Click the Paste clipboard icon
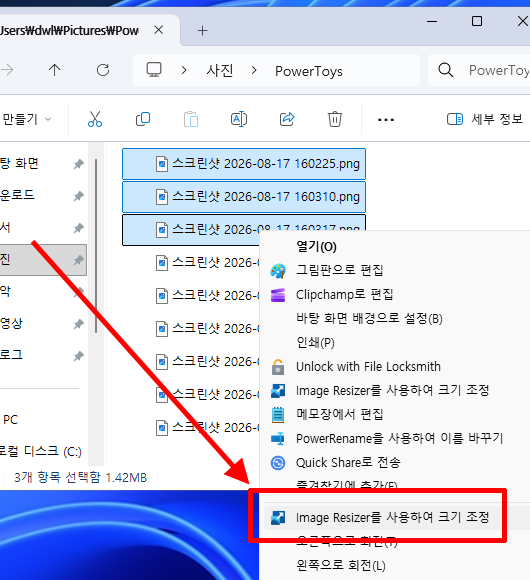This screenshot has width=530, height=580. pyautogui.click(x=191, y=119)
